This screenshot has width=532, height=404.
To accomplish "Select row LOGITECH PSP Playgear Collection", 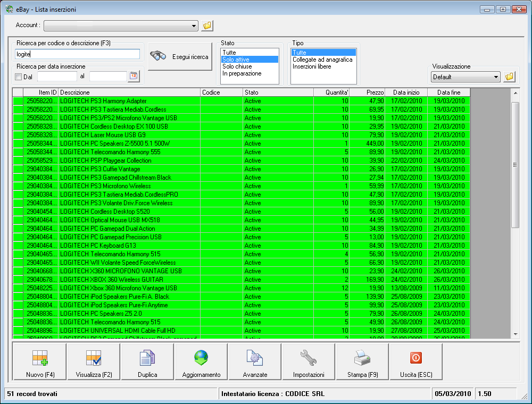I will [241, 161].
